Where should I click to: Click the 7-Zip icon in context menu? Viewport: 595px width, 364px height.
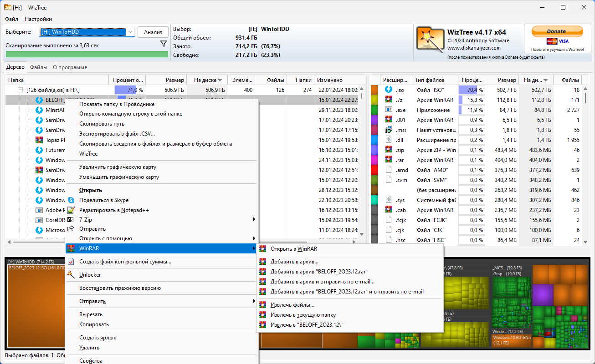(71, 219)
